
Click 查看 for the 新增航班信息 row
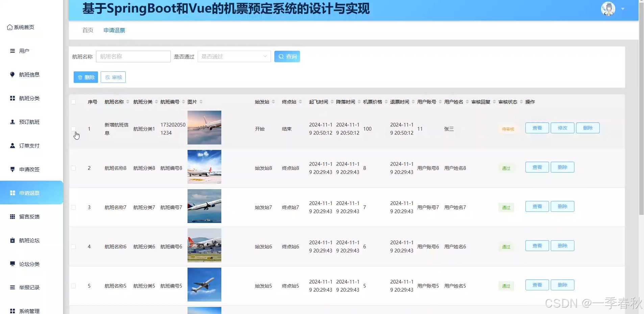537,128
